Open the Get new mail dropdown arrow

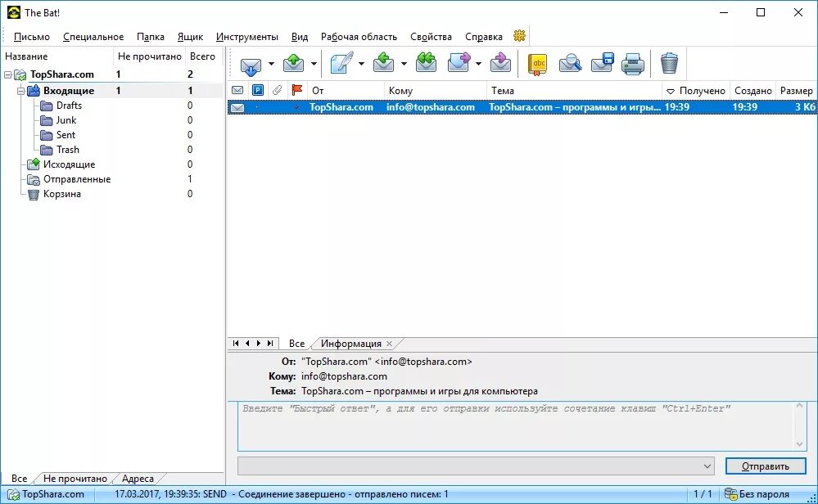click(271, 64)
